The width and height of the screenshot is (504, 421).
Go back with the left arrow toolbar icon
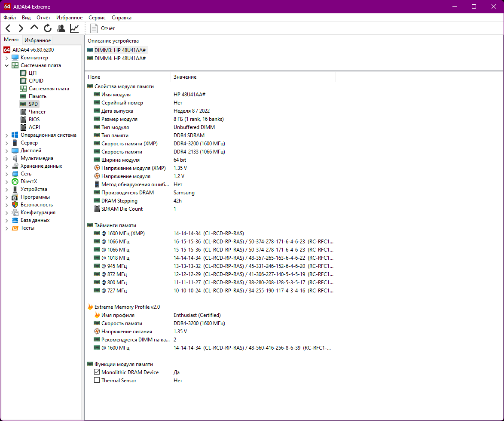(x=8, y=28)
